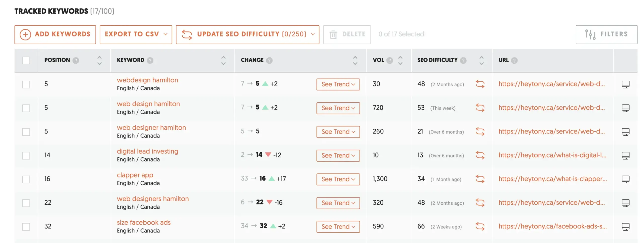Click the question mark beside SEO DIFFICULTY header

click(x=463, y=60)
